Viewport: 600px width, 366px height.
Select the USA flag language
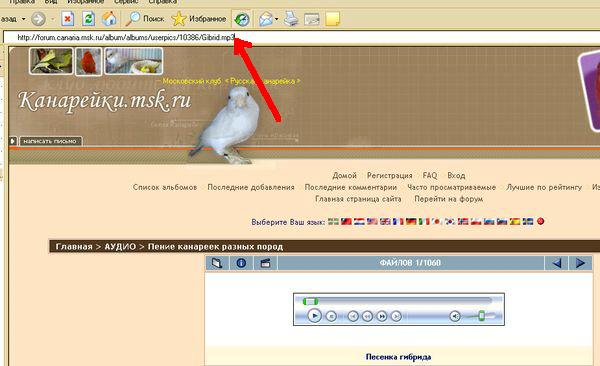pos(372,221)
